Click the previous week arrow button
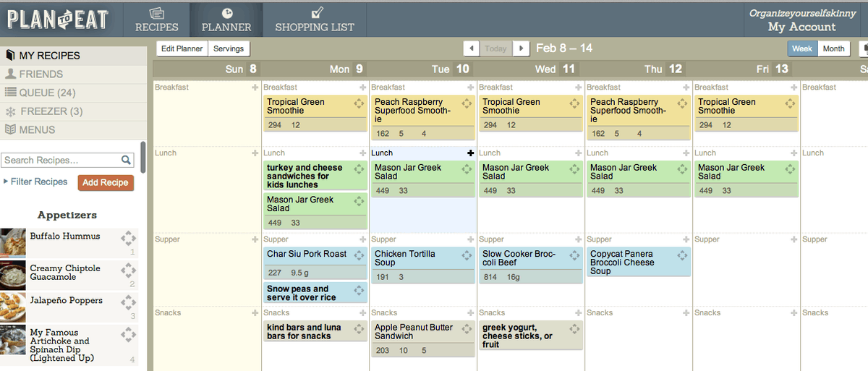 tap(472, 48)
